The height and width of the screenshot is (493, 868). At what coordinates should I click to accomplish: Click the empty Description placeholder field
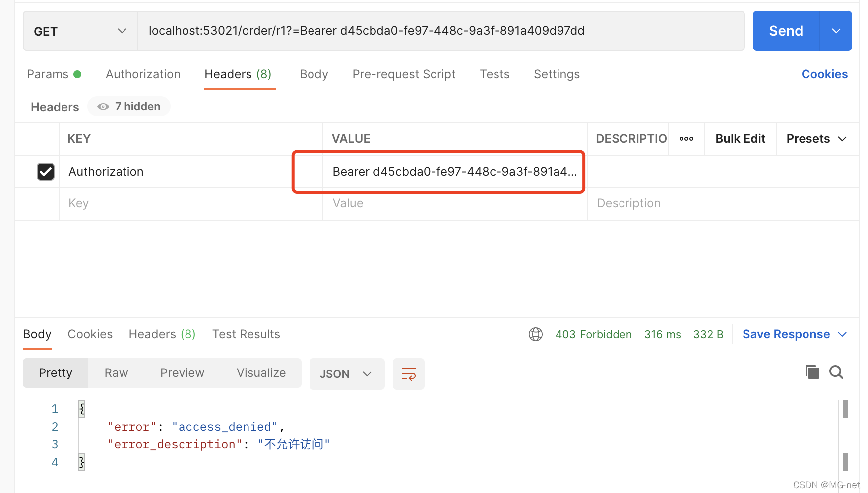point(723,204)
